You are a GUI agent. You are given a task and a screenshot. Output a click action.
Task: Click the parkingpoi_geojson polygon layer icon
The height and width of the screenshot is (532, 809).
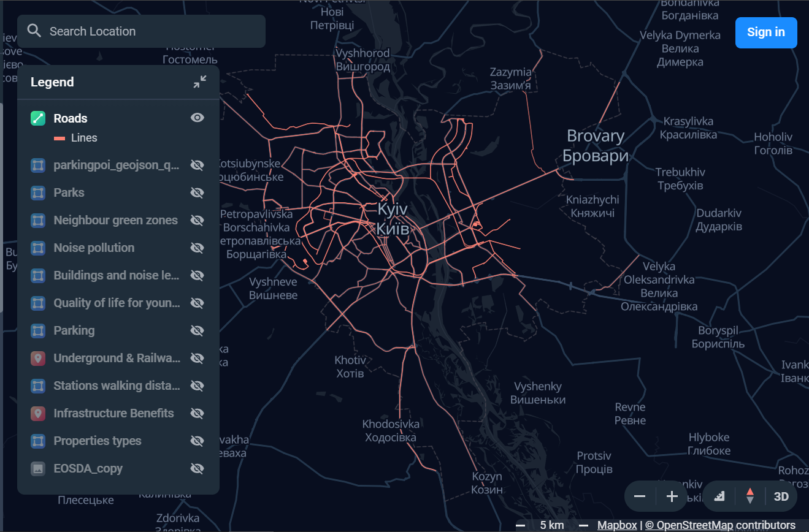(x=38, y=165)
